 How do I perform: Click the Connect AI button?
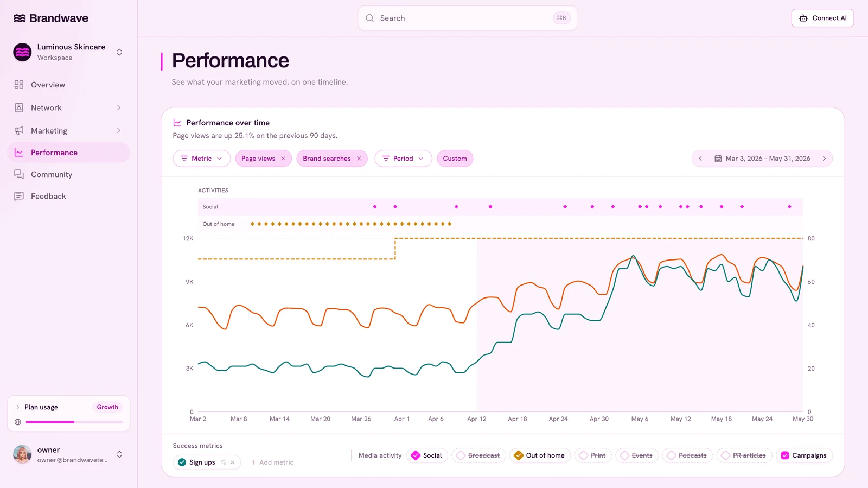pyautogui.click(x=822, y=18)
